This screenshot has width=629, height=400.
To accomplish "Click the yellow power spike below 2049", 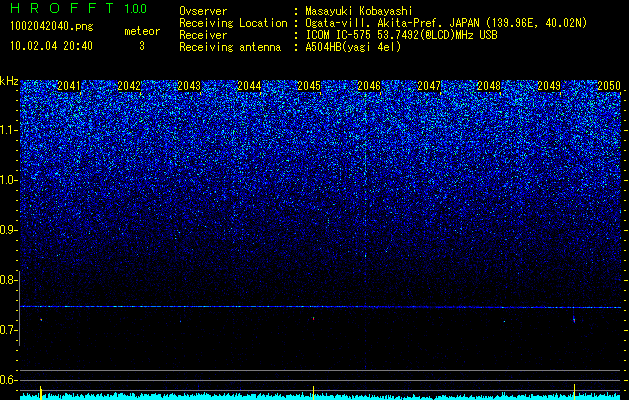I will [574, 392].
